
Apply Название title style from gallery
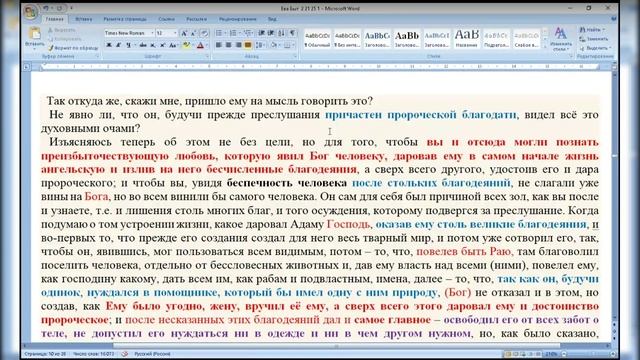click(x=467, y=39)
